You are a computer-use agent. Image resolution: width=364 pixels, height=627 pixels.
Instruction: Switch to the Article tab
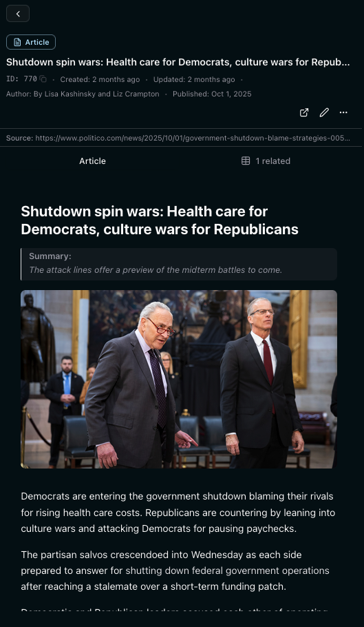pyautogui.click(x=92, y=161)
